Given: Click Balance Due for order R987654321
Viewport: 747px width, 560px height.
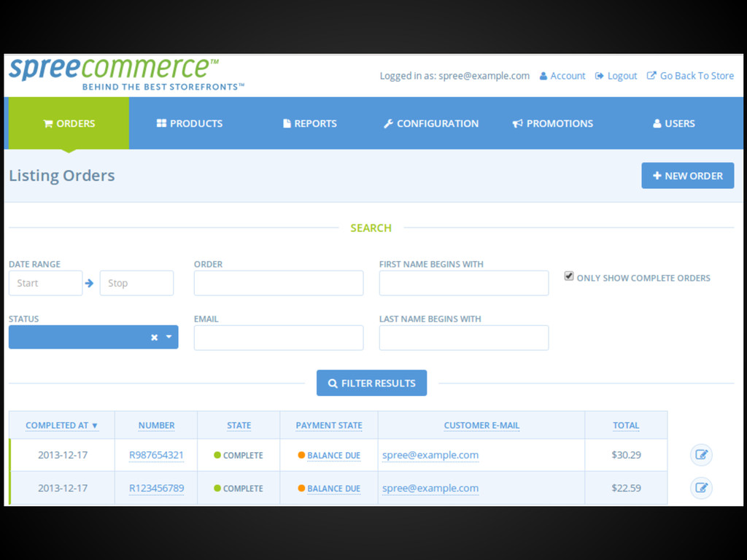Looking at the screenshot, I should [x=333, y=455].
